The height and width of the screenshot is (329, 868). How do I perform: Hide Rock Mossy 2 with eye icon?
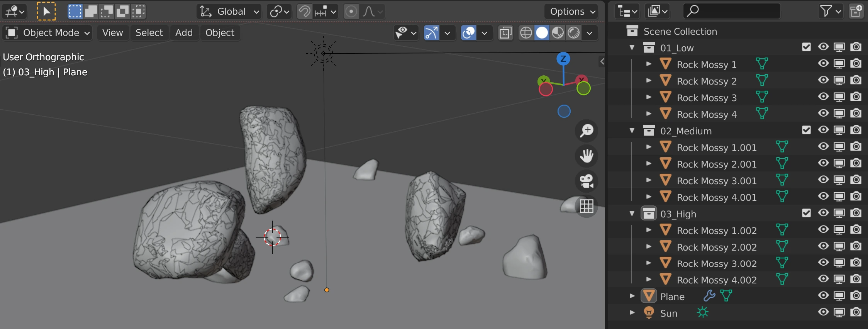(x=823, y=80)
